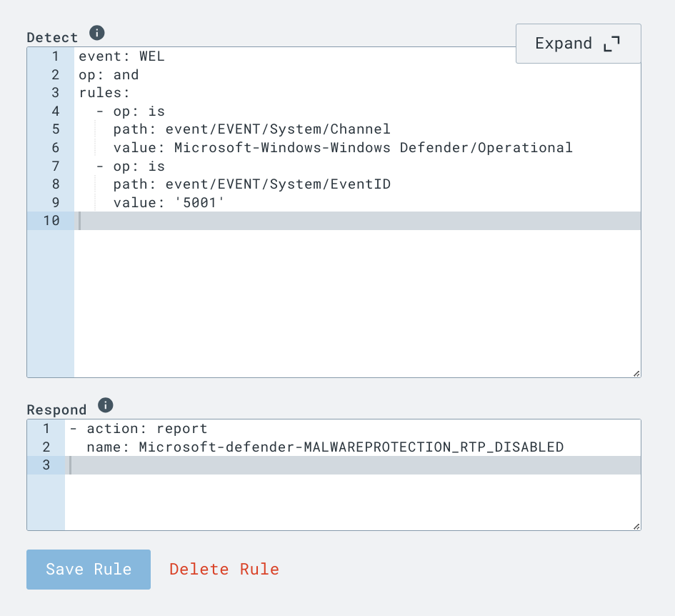675x616 pixels.
Task: Click the Delete Rule link
Action: pyautogui.click(x=224, y=569)
